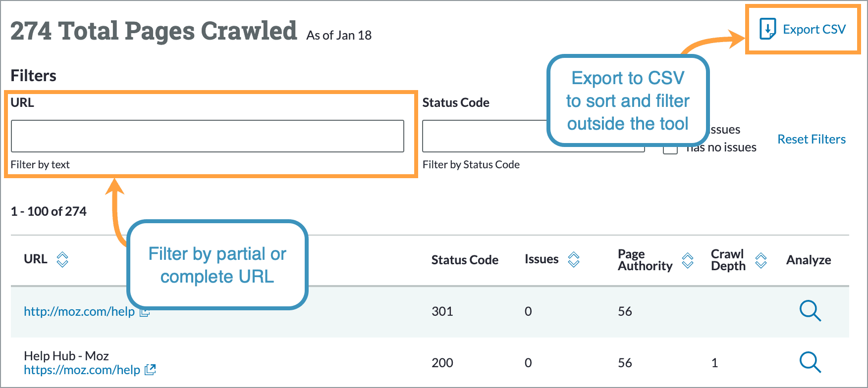
Task: Click sort arrows beside Issues column
Action: click(574, 259)
